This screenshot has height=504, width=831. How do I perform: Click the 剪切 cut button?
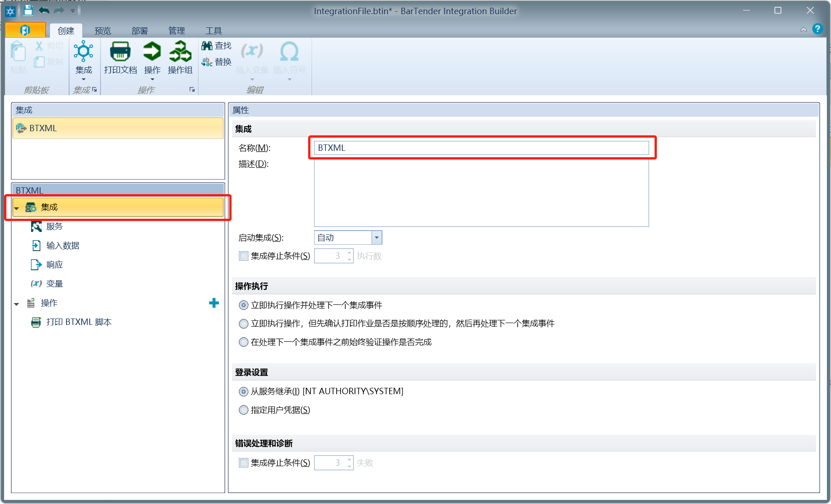coord(49,46)
